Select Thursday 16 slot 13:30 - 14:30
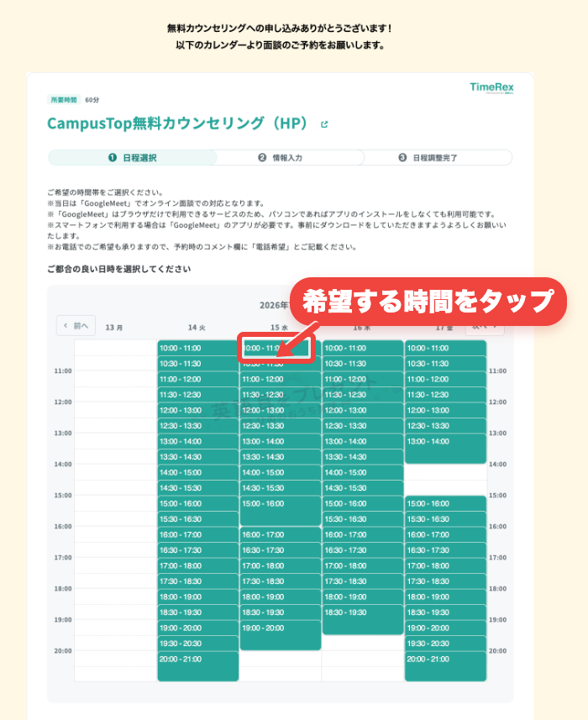Screen dimensions: 588x720 click(363, 457)
